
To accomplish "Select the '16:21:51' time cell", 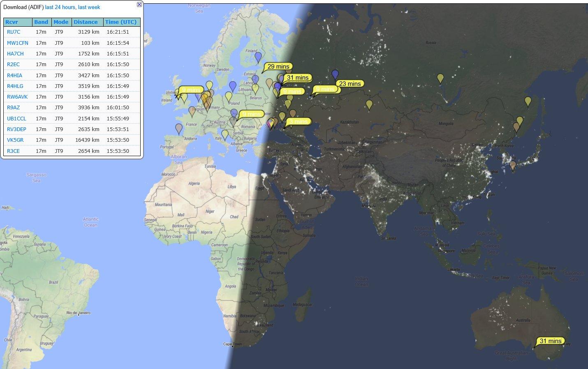I will 118,32.
